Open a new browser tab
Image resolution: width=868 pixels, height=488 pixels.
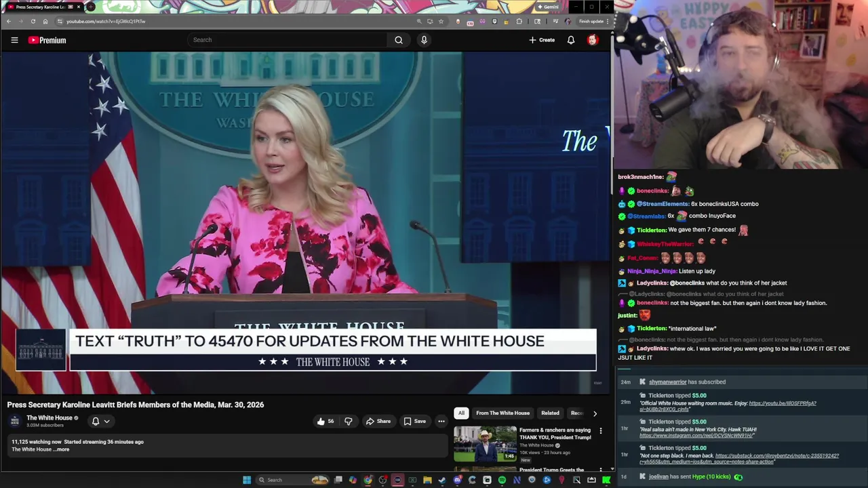(x=90, y=7)
